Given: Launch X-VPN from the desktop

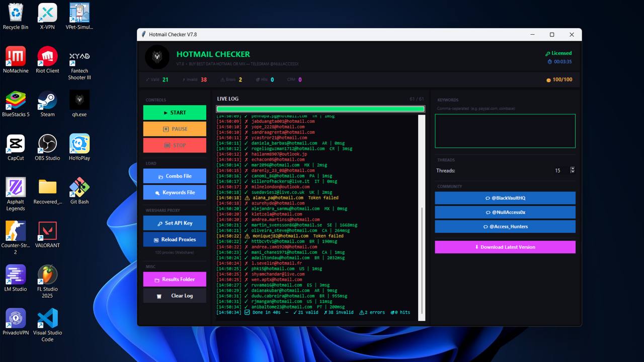Looking at the screenshot, I should [x=47, y=17].
